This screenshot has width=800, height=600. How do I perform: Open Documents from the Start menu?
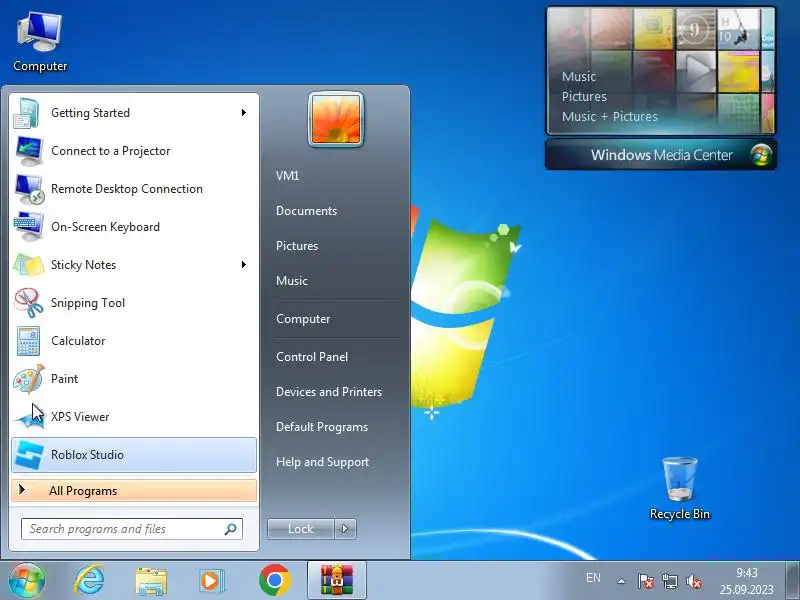click(306, 211)
